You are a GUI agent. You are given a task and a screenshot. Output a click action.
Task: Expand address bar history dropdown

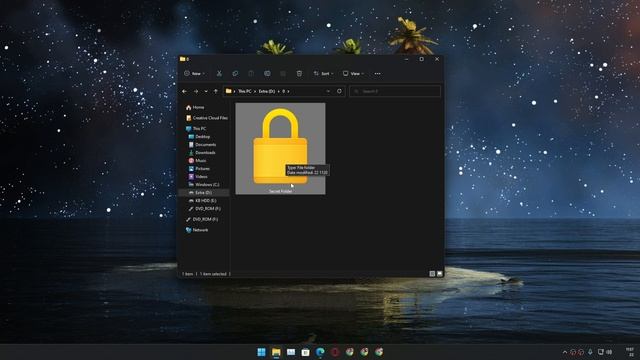click(328, 91)
